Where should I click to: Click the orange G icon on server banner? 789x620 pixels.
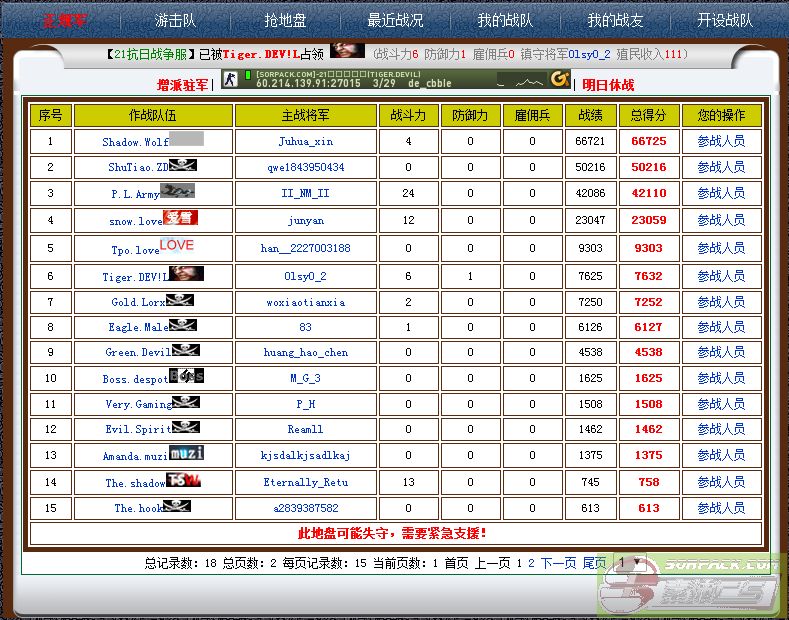[559, 80]
